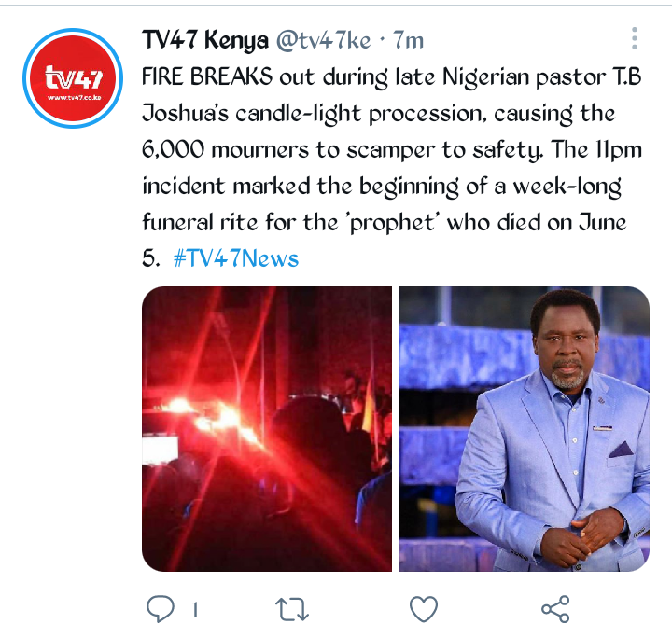View replies via the reply count 1

coord(195,609)
